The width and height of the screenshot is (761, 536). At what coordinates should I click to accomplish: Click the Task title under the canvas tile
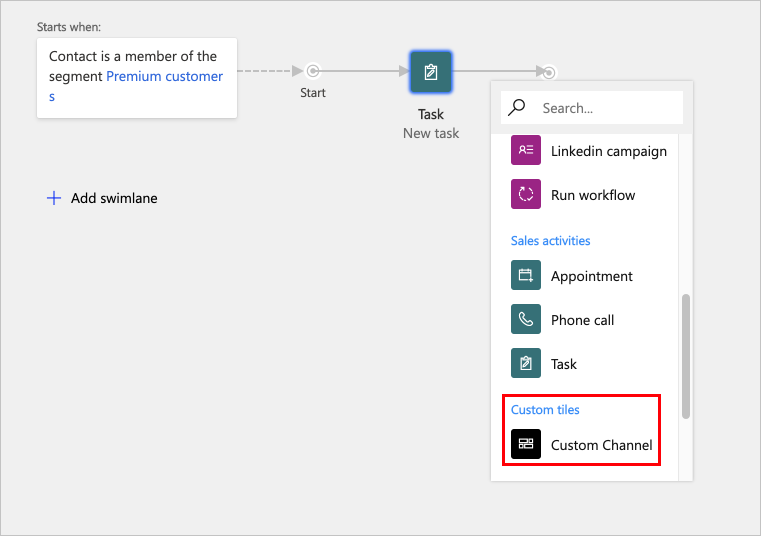[431, 114]
